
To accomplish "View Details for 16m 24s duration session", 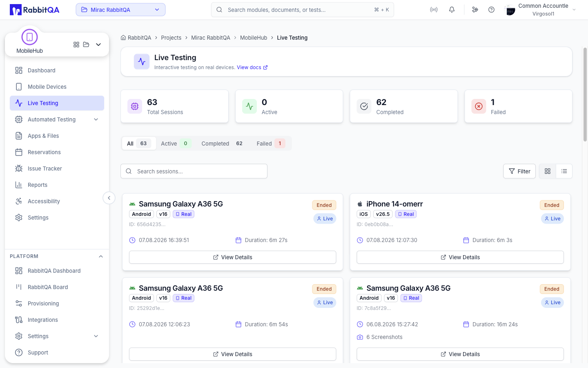I will tap(460, 354).
